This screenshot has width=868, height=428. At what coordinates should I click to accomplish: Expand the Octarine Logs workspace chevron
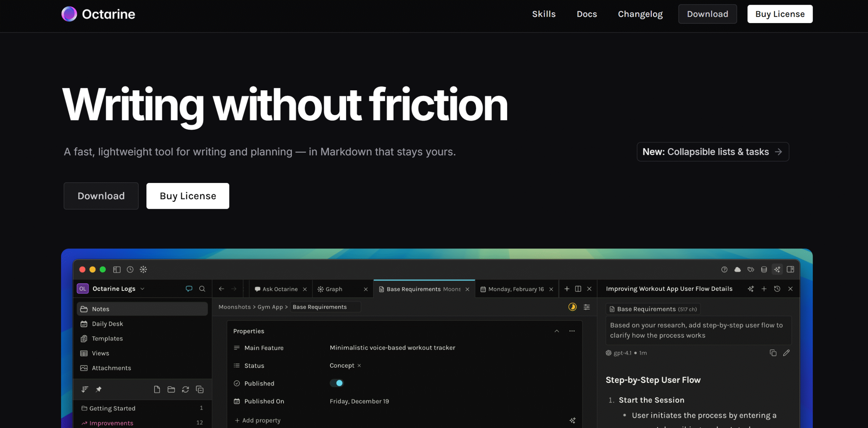pyautogui.click(x=142, y=289)
